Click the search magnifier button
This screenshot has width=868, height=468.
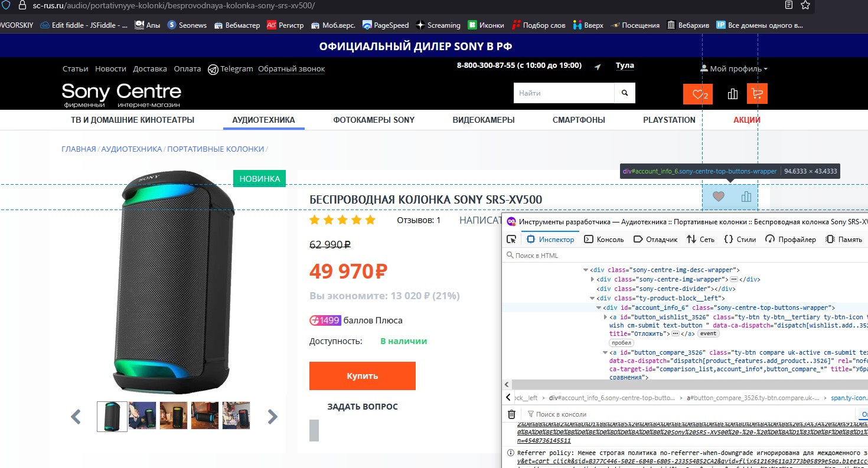624,93
